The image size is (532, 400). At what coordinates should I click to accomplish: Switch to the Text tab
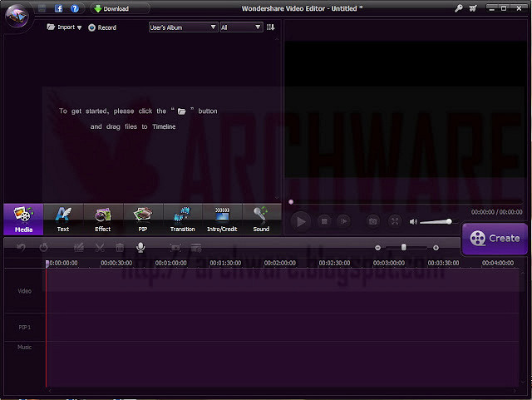[63, 220]
